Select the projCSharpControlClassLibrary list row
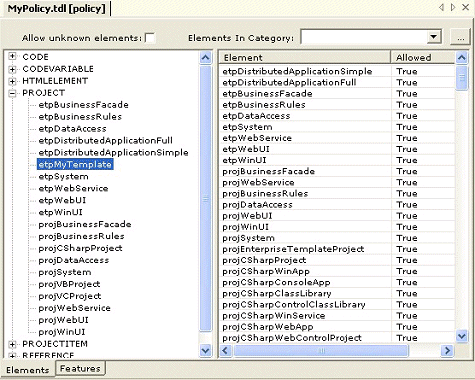Viewport: 475px width, 380px height. tap(337, 305)
